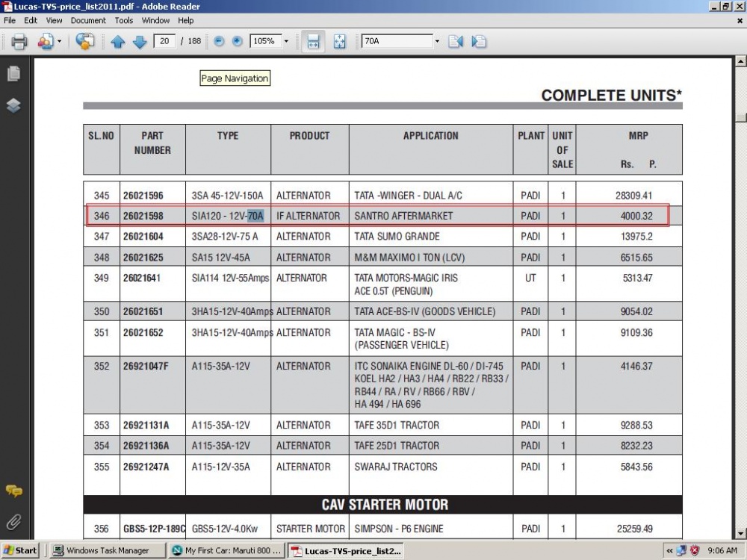Select the fit one full page icon
Image resolution: width=747 pixels, height=560 pixels.
[340, 41]
